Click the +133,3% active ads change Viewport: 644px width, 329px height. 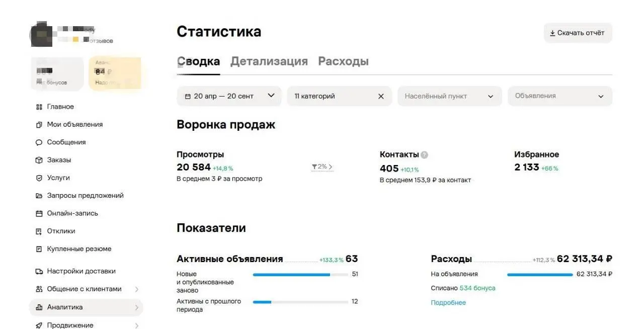tap(331, 260)
